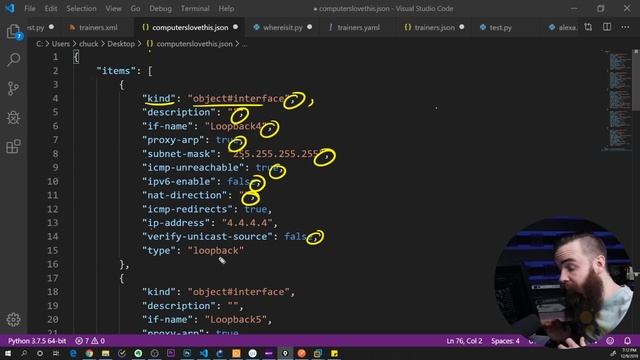This screenshot has height=360, width=640.
Task: Open the File menu
Action: (30, 8)
